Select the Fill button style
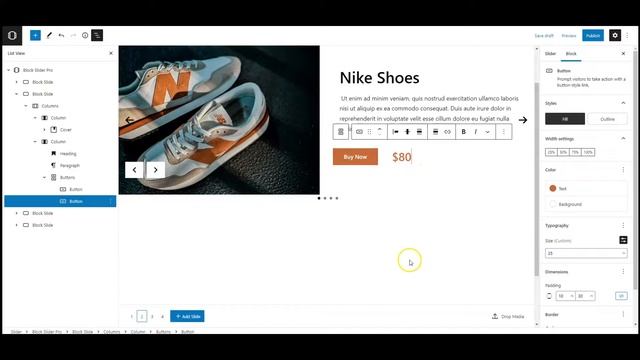Screen dimensions: 640x360 (565, 119)
